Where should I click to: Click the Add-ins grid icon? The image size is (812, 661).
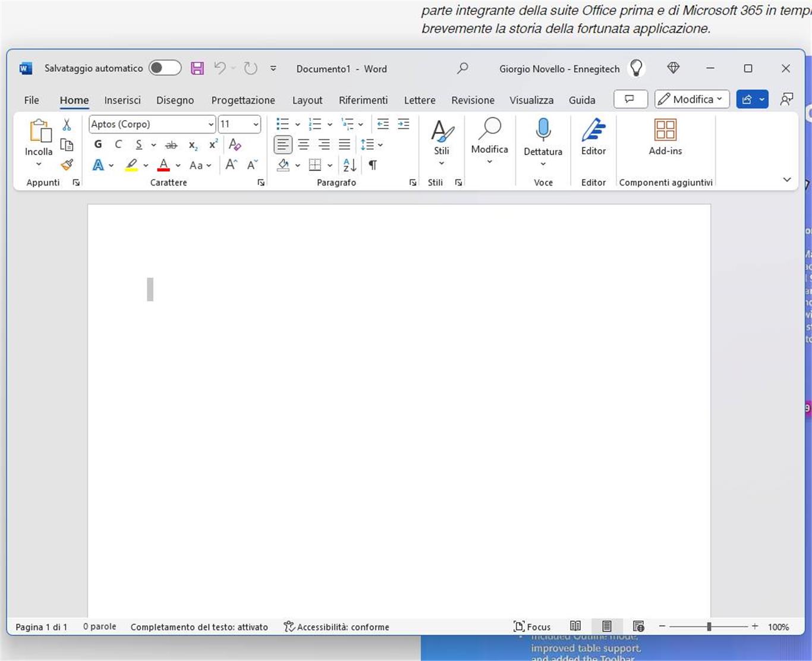[665, 130]
